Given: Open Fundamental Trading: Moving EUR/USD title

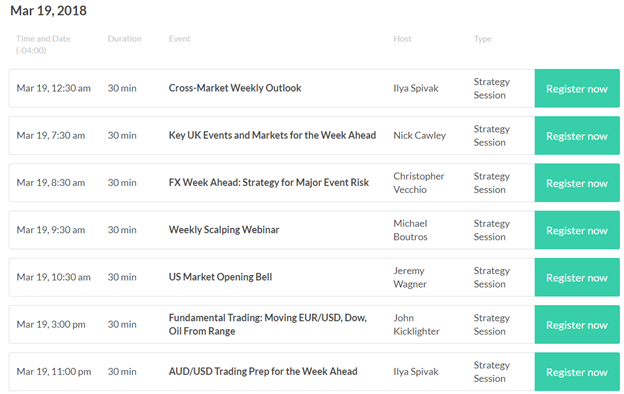Looking at the screenshot, I should coord(267,324).
